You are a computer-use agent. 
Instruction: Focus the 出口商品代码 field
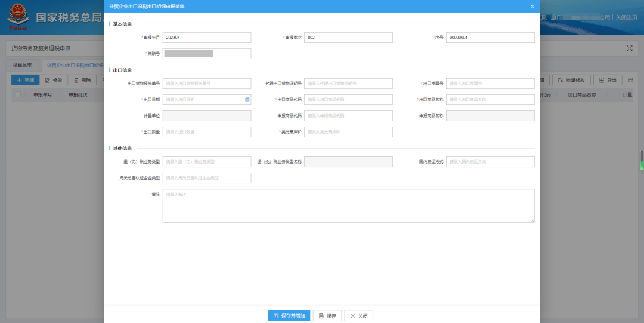[x=348, y=100]
